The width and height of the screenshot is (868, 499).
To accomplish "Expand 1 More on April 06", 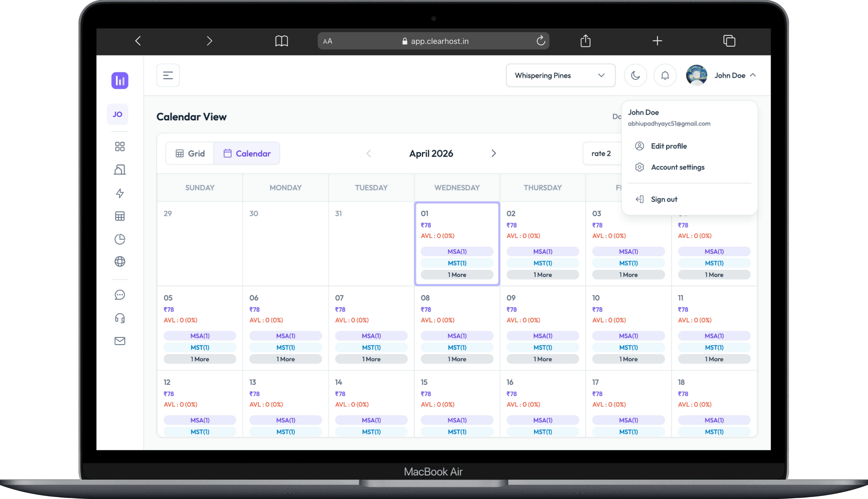I will point(285,359).
